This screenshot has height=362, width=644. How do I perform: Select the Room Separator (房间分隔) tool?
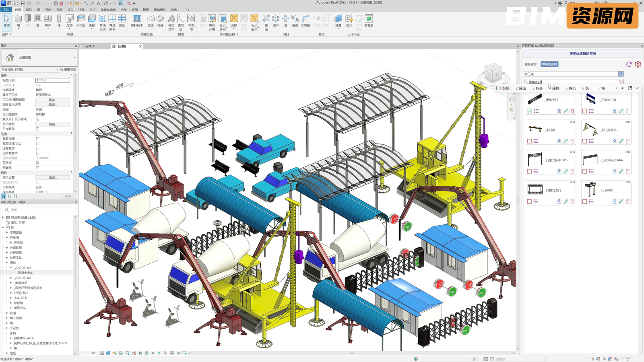tap(212, 23)
